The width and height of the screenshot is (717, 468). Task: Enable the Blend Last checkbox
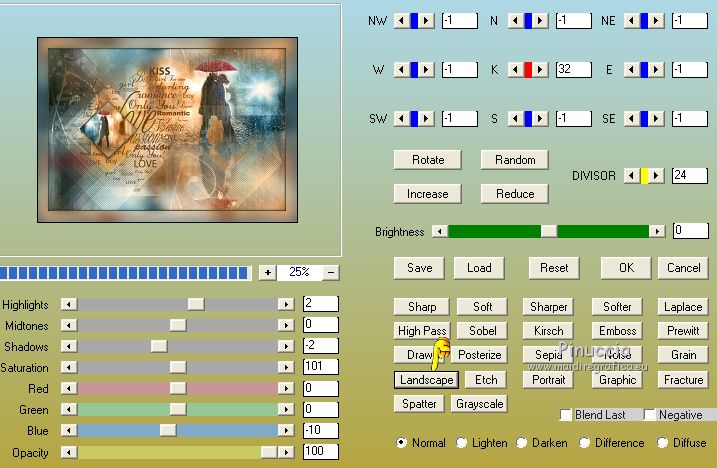566,415
